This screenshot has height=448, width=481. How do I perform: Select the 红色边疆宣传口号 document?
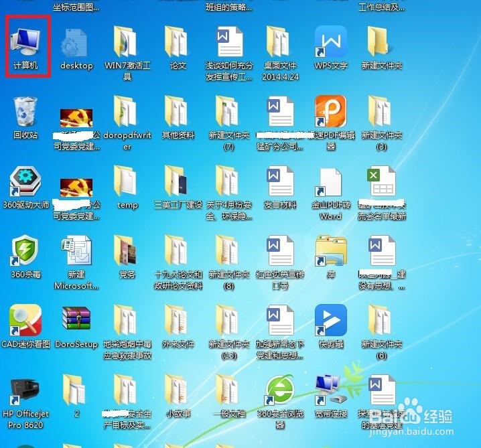[x=280, y=250]
